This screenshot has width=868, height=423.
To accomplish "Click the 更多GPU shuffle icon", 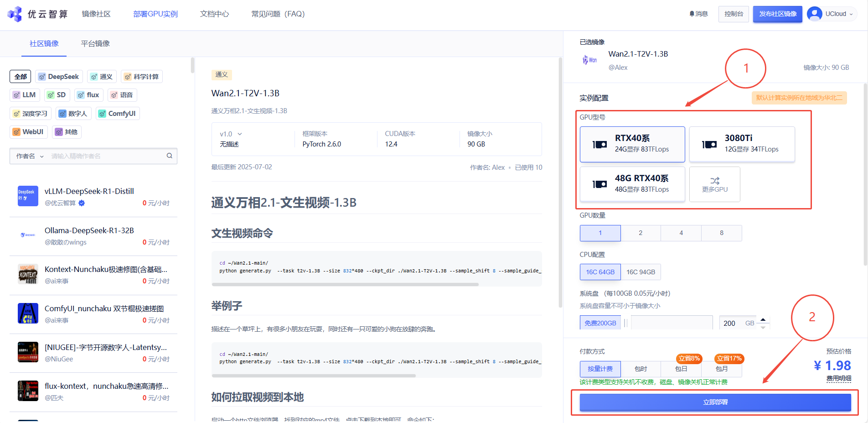I will (x=715, y=181).
